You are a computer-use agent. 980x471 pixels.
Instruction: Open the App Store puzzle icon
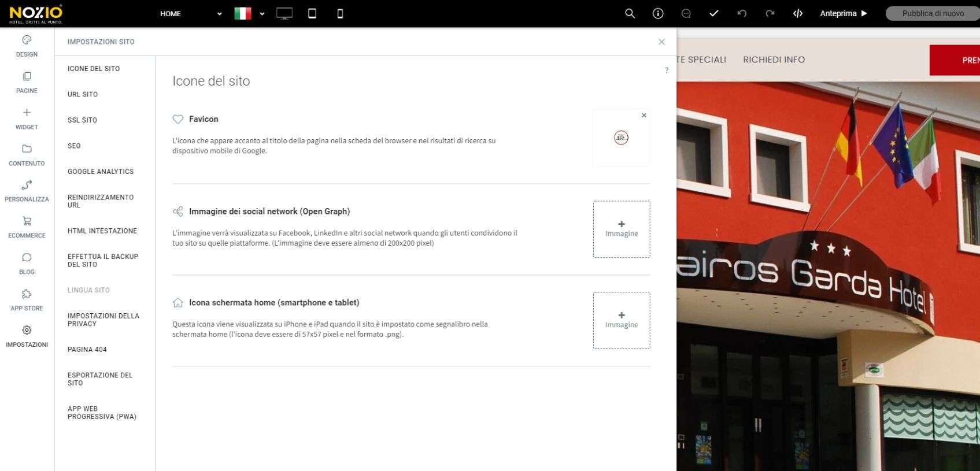pyautogui.click(x=27, y=294)
